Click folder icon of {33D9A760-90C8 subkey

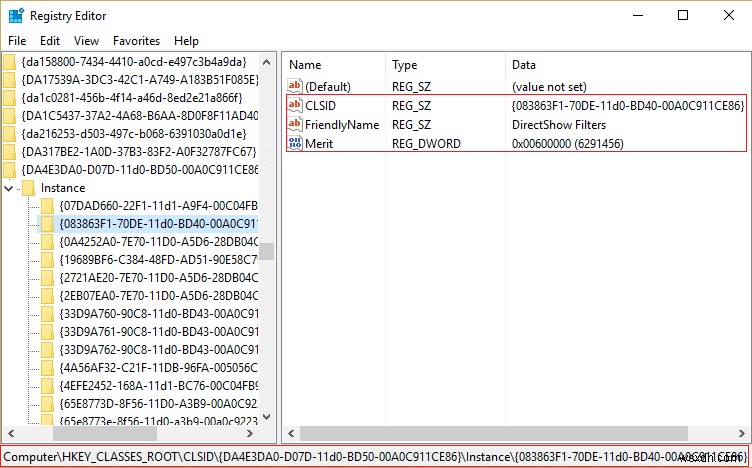(x=47, y=314)
